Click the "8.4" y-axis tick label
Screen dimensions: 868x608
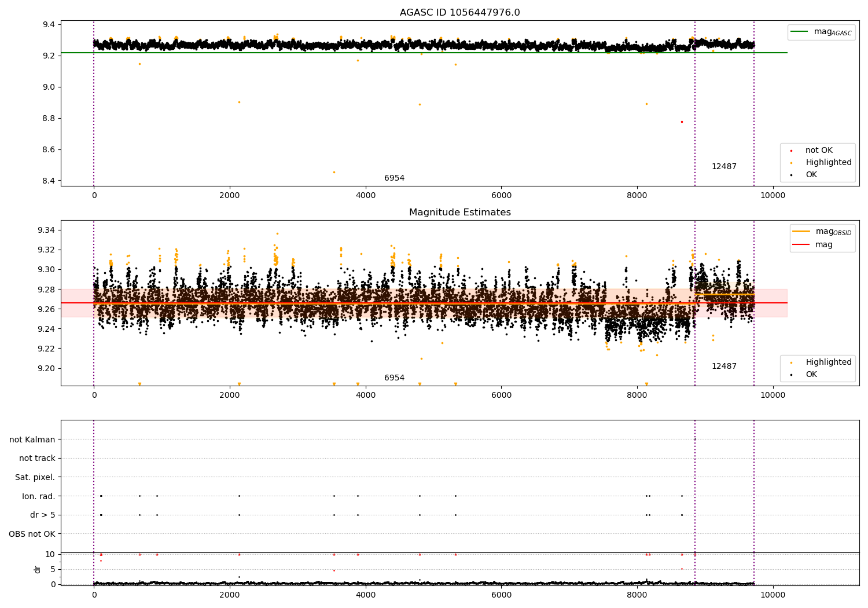(49, 181)
